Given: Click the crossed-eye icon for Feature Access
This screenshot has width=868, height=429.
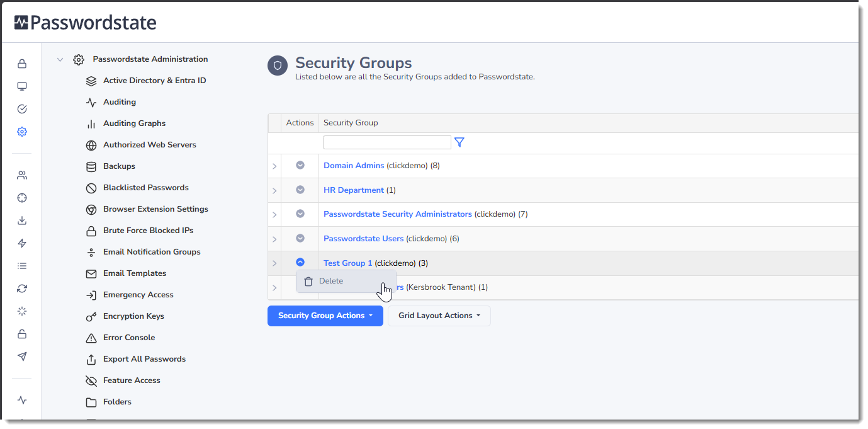Looking at the screenshot, I should 91,380.
